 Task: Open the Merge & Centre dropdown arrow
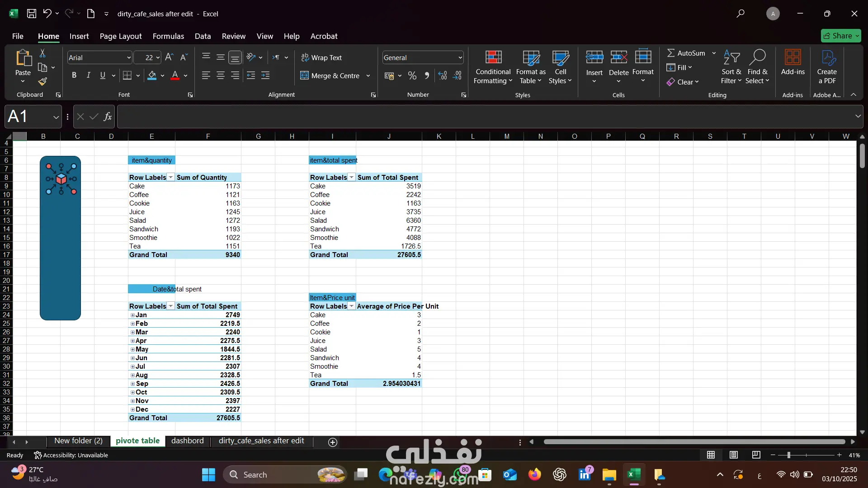pyautogui.click(x=368, y=76)
